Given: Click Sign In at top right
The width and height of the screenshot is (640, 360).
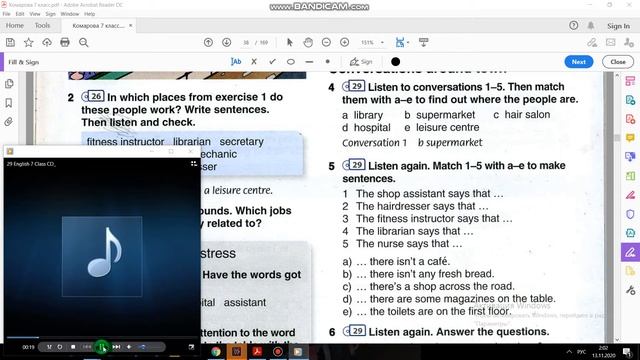Looking at the screenshot, I should (618, 26).
